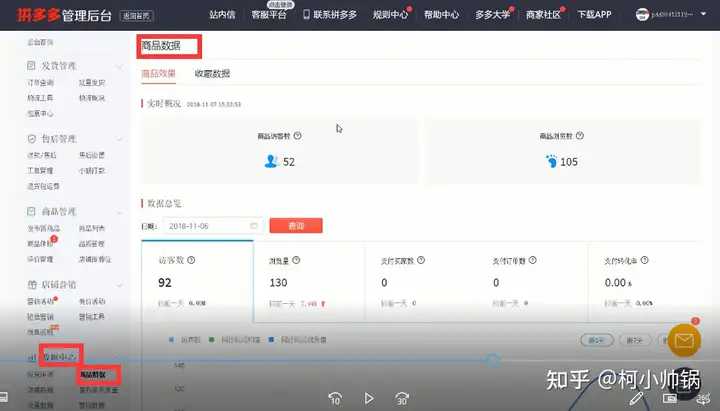Switch to the 收藏数据 tab
720x411 pixels.
click(212, 73)
